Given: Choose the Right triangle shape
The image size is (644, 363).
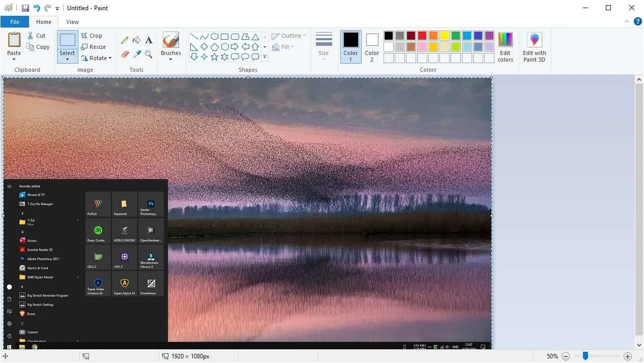Looking at the screenshot, I should 194,47.
